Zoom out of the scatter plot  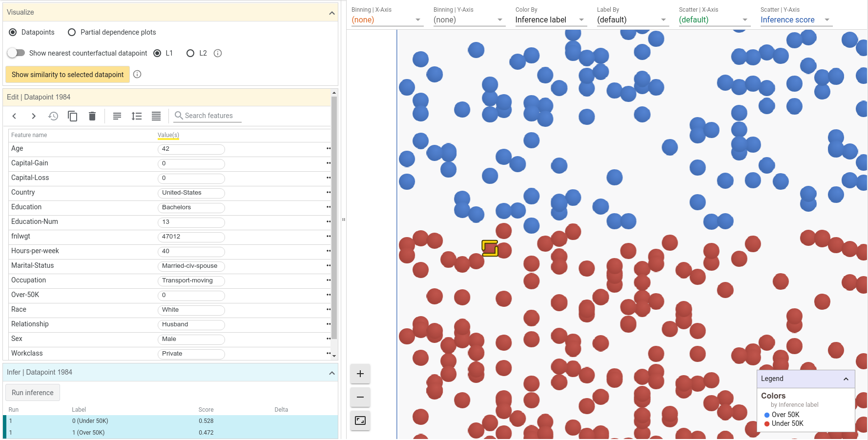(x=360, y=397)
